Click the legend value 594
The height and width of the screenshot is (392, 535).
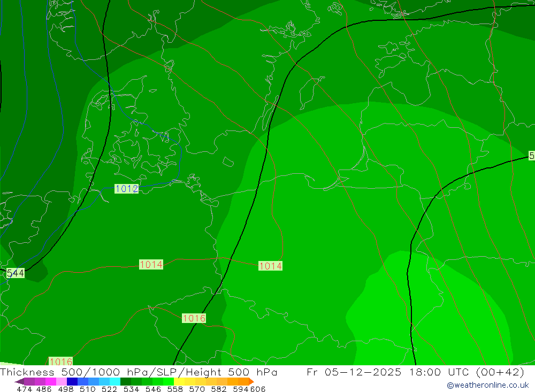pos(241,389)
